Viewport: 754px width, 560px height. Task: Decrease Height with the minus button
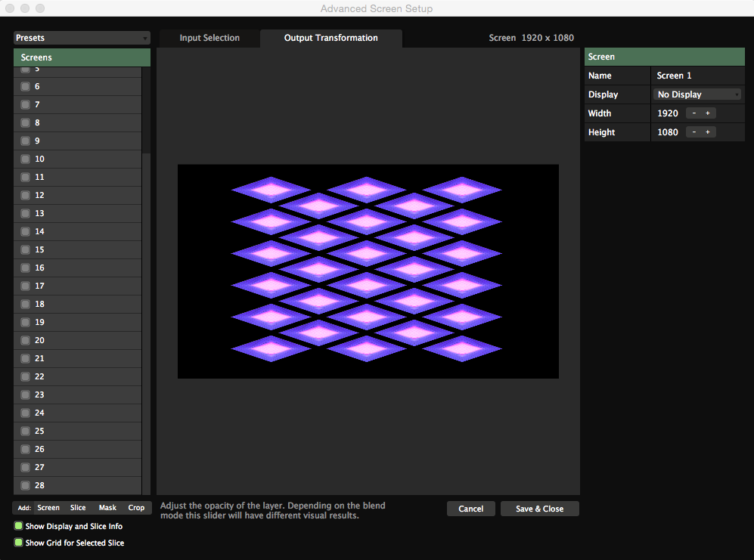[x=693, y=132]
